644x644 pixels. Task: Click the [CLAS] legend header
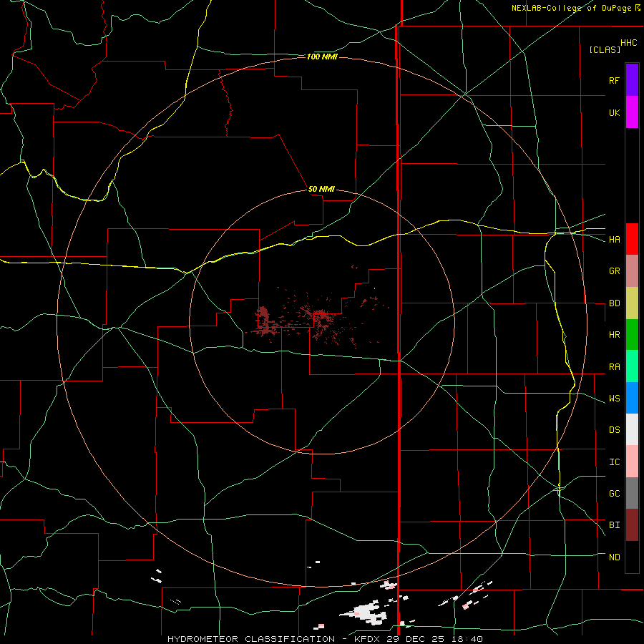click(605, 49)
